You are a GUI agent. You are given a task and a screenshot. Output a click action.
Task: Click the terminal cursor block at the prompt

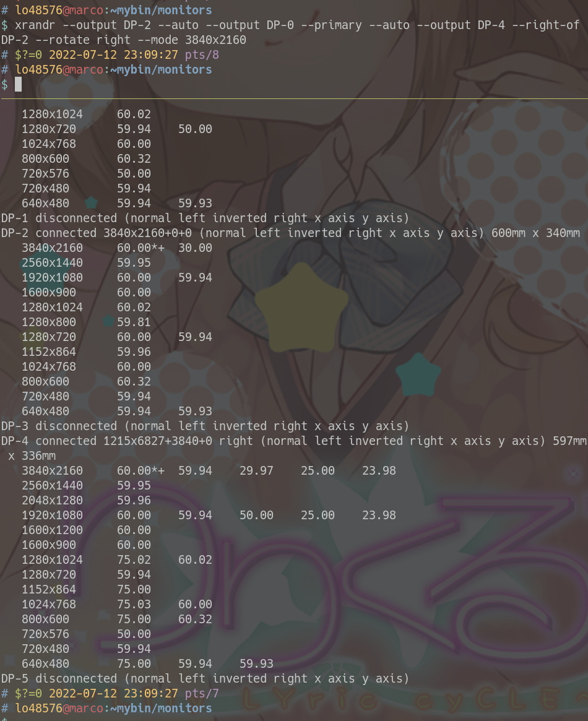click(x=18, y=84)
